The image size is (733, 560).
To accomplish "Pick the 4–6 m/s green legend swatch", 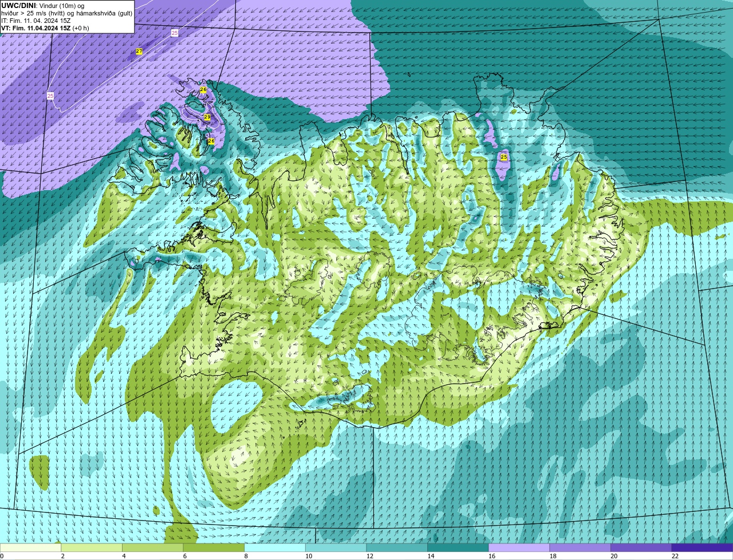I will pyautogui.click(x=152, y=547).
